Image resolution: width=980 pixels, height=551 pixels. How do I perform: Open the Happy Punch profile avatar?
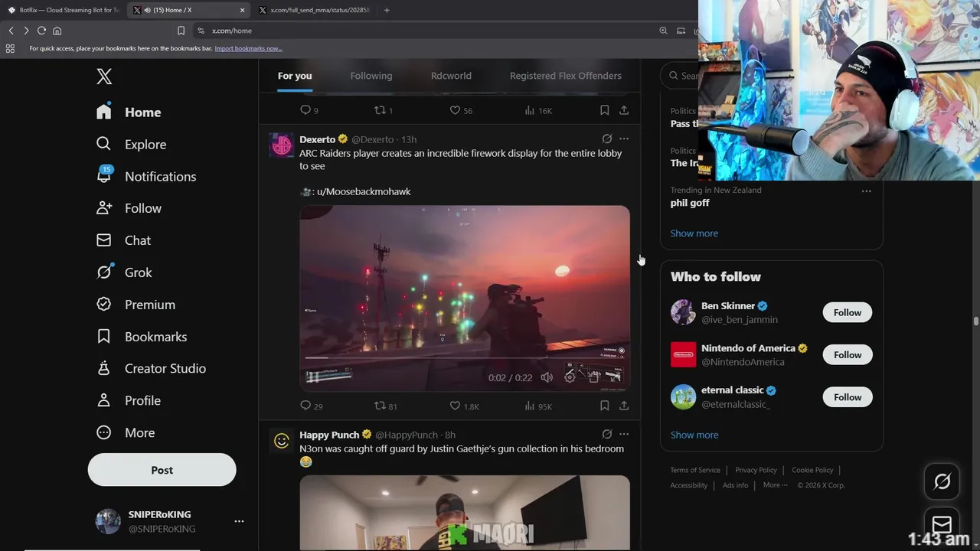[281, 441]
